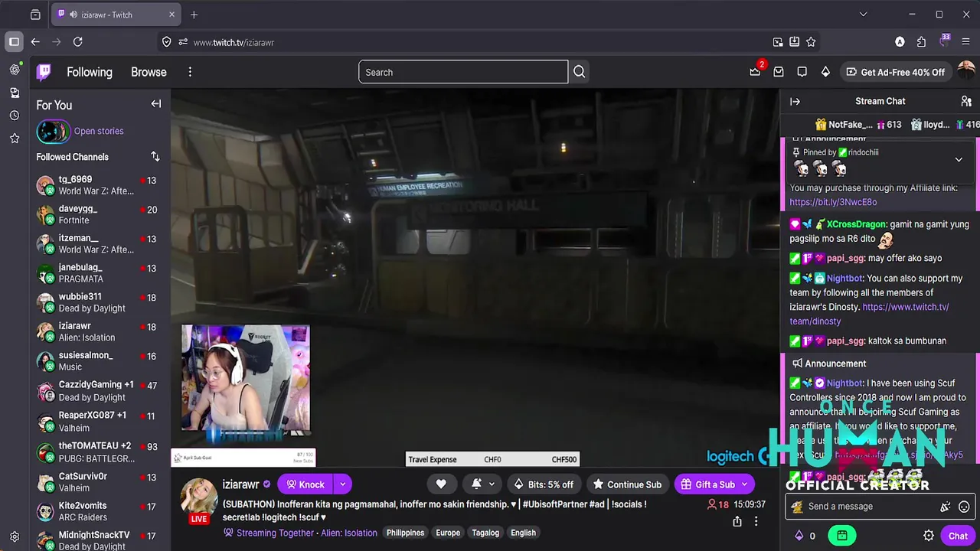980x551 pixels.
Task: Open the tab groups button left of tab
Action: coord(35,15)
